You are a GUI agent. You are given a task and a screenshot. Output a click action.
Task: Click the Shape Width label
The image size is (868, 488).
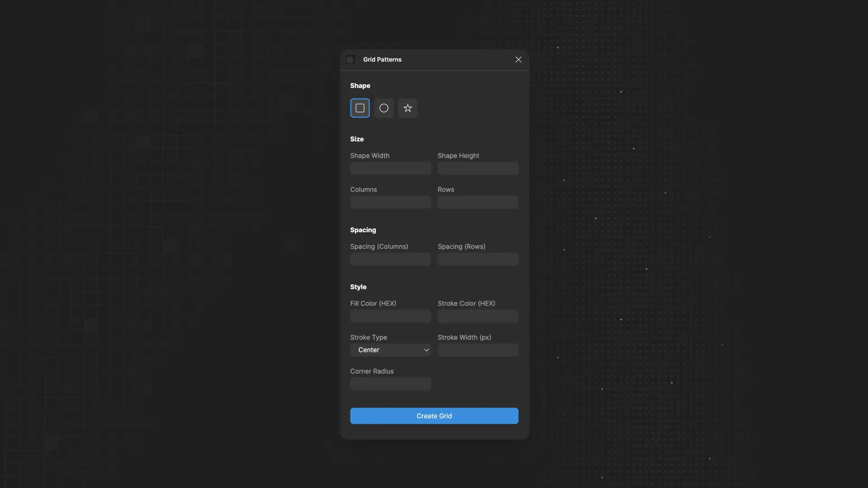tap(370, 156)
